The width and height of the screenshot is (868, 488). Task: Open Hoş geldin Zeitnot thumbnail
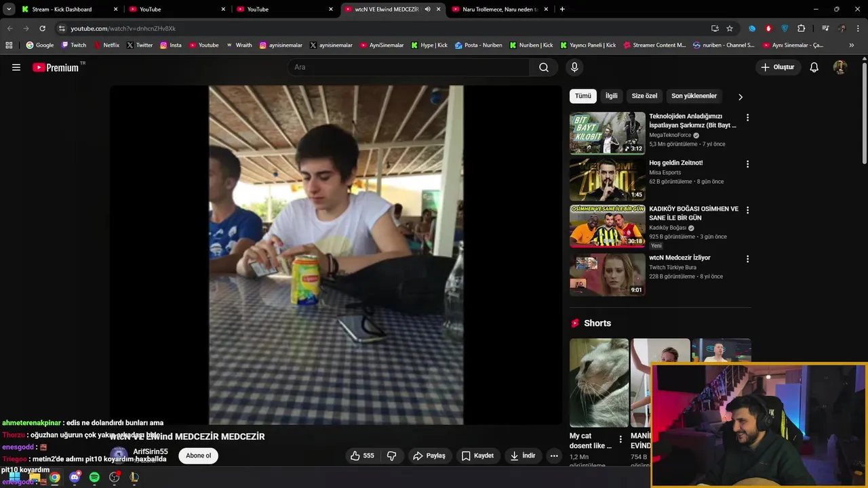click(x=607, y=180)
